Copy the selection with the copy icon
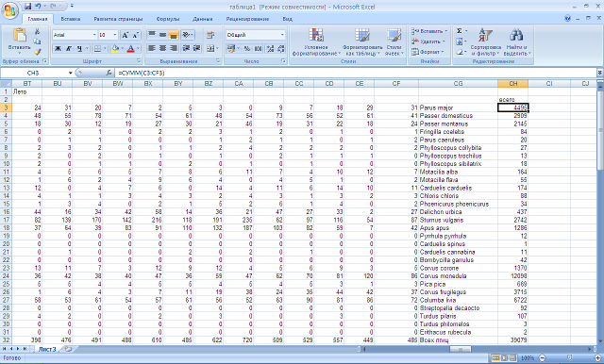Image resolution: width=604 pixels, height=364 pixels. pos(38,41)
